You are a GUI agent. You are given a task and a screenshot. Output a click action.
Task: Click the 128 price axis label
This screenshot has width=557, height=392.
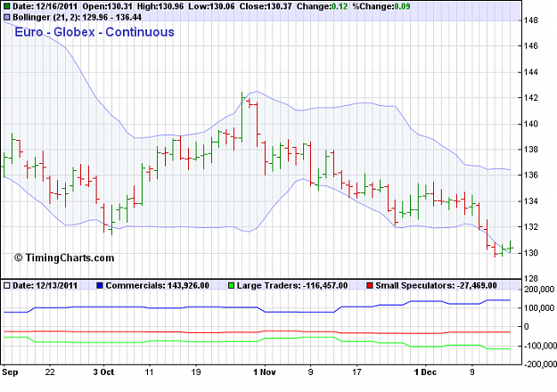click(531, 278)
